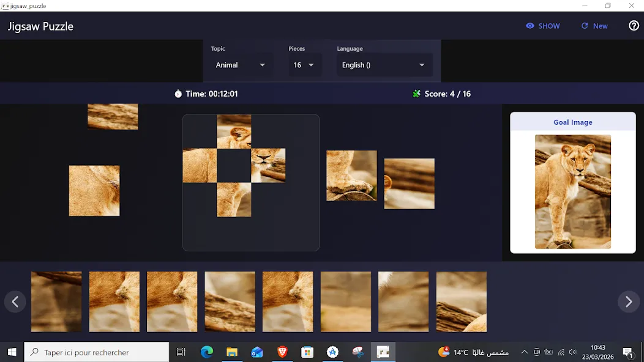Viewport: 644px width, 362px height.
Task: Click the Score: 4 / 16 text
Action: pos(447,94)
